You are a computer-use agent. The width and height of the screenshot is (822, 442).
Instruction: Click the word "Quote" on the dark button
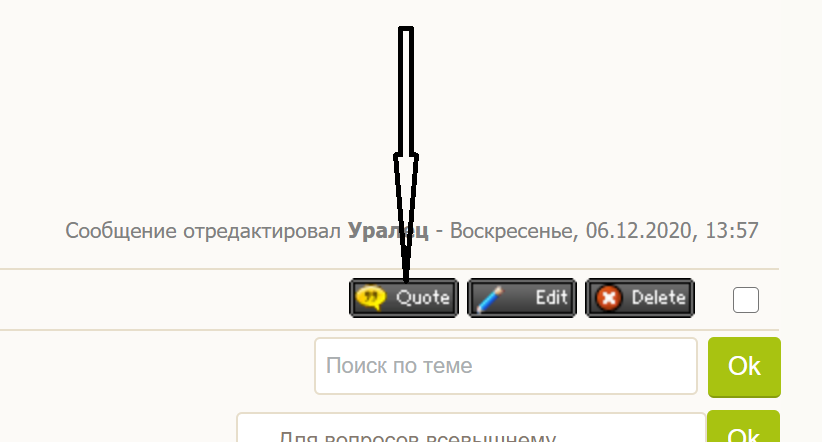coord(423,298)
